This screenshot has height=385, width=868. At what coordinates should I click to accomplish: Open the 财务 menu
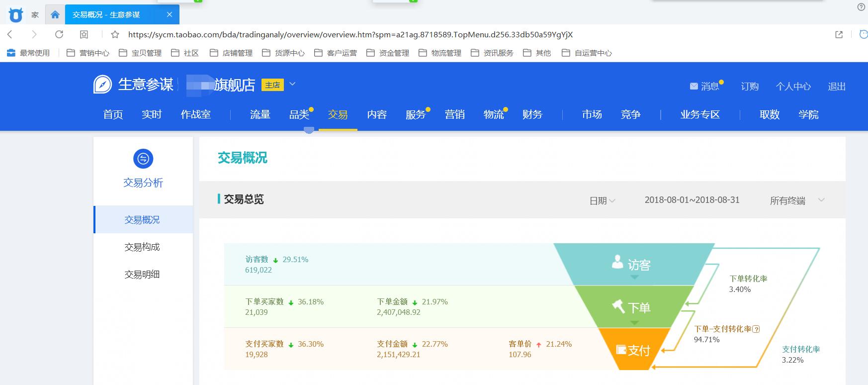click(x=532, y=114)
